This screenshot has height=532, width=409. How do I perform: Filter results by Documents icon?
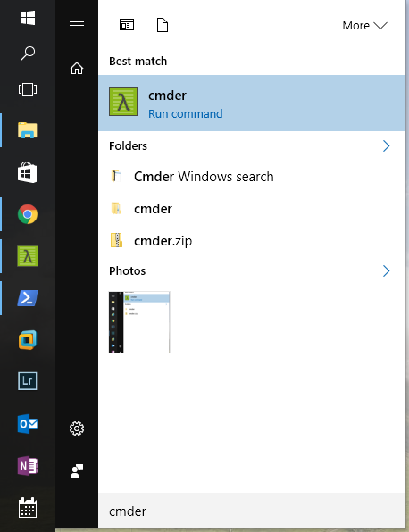[163, 25]
